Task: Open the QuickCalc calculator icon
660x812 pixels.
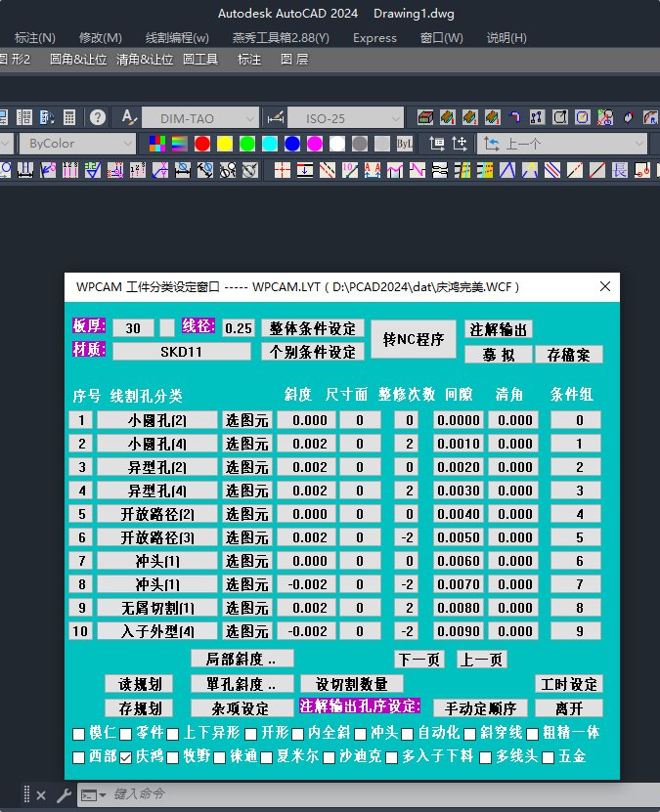Action: (69, 117)
